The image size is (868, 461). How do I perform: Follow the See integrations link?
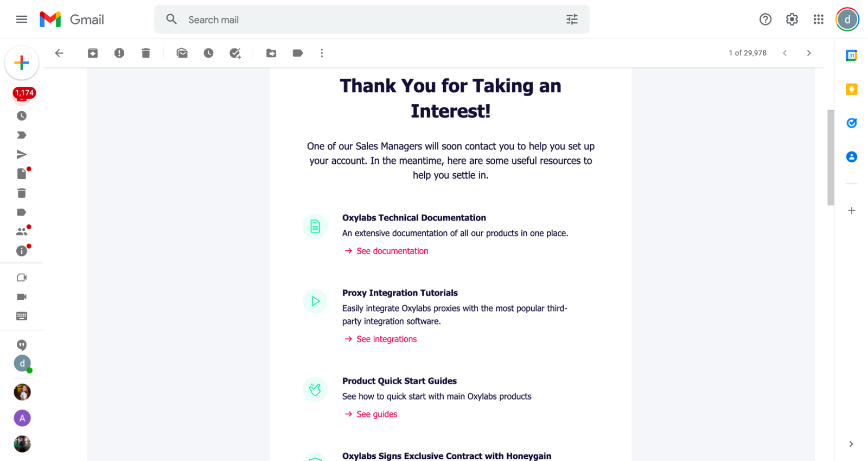(x=386, y=339)
